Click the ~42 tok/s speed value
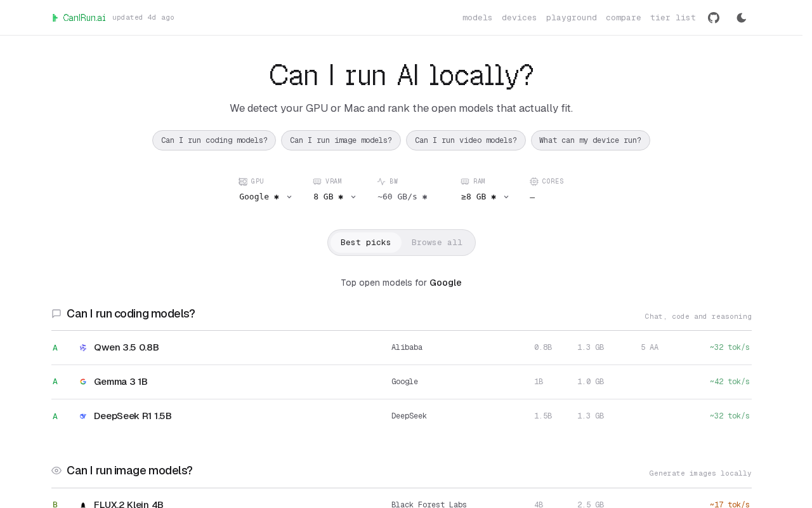This screenshot has width=812, height=508. coord(730,382)
